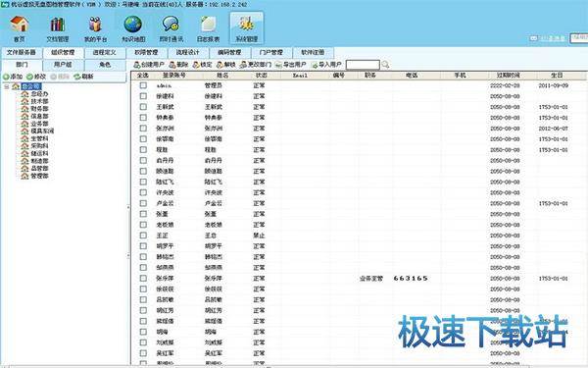The image size is (588, 368).
Task: Select 品管部 in department tree
Action: (x=39, y=168)
